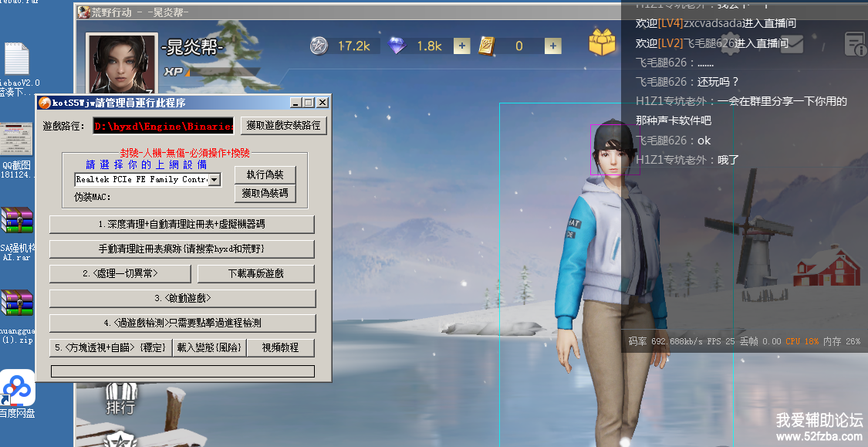Click the 1.8k diamond amount
Image resolution: width=868 pixels, height=447 pixels.
[x=429, y=46]
